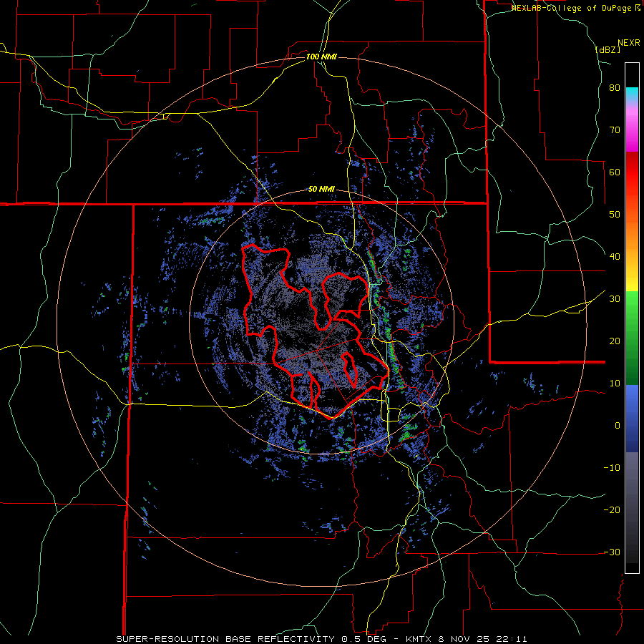Click the 60 dBZ scale value

click(x=615, y=172)
